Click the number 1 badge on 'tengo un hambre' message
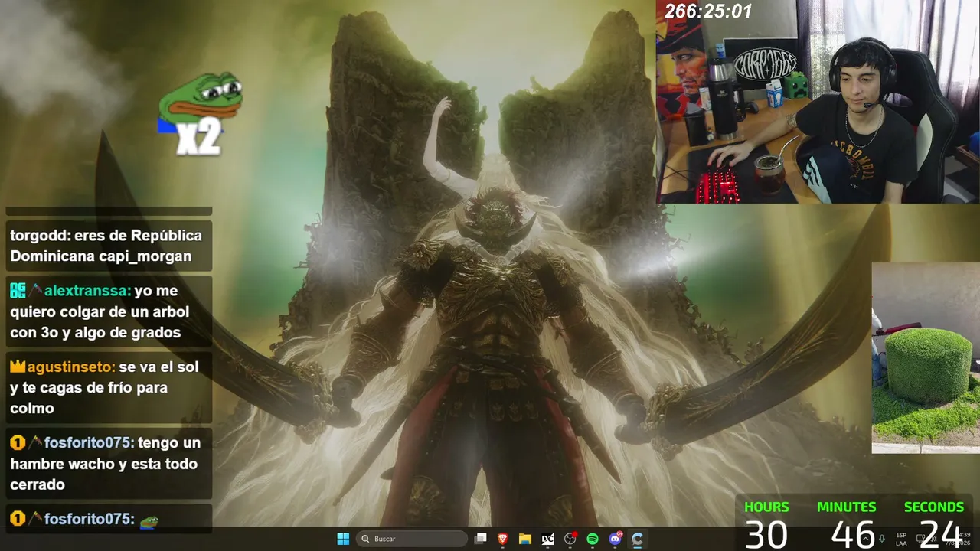Image resolution: width=980 pixels, height=551 pixels. (18, 442)
